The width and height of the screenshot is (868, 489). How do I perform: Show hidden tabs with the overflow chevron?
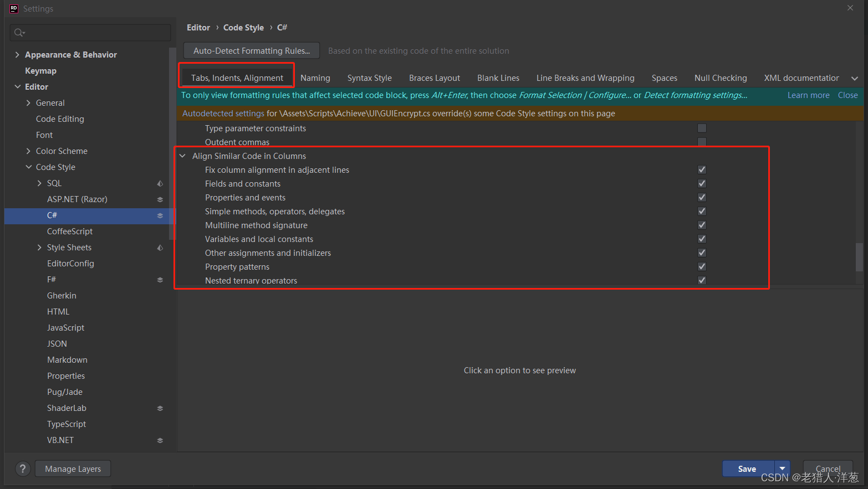click(x=854, y=79)
